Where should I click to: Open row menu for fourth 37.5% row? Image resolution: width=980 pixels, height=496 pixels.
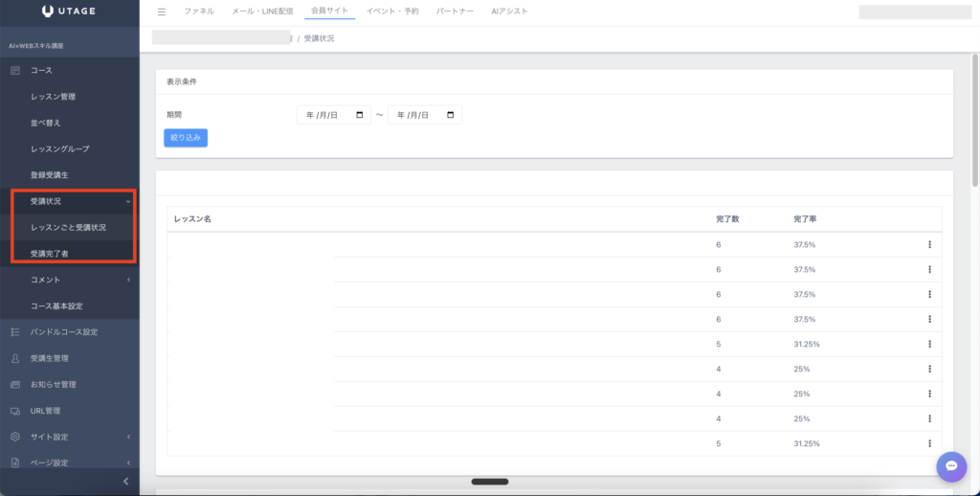[x=929, y=319]
